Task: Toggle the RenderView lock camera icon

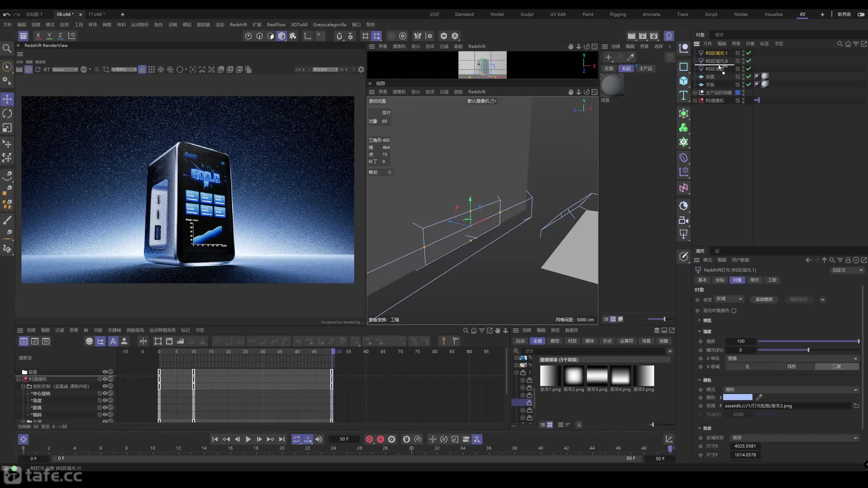Action: click(142, 69)
